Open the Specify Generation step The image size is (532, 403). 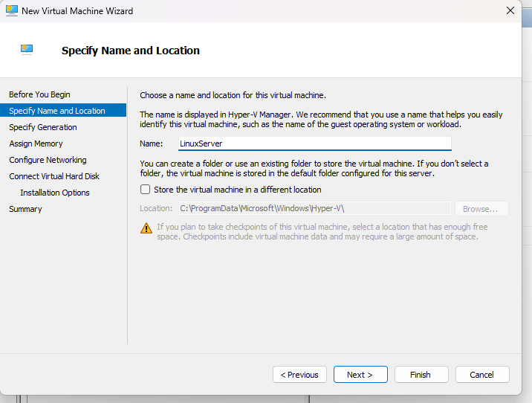pos(43,127)
